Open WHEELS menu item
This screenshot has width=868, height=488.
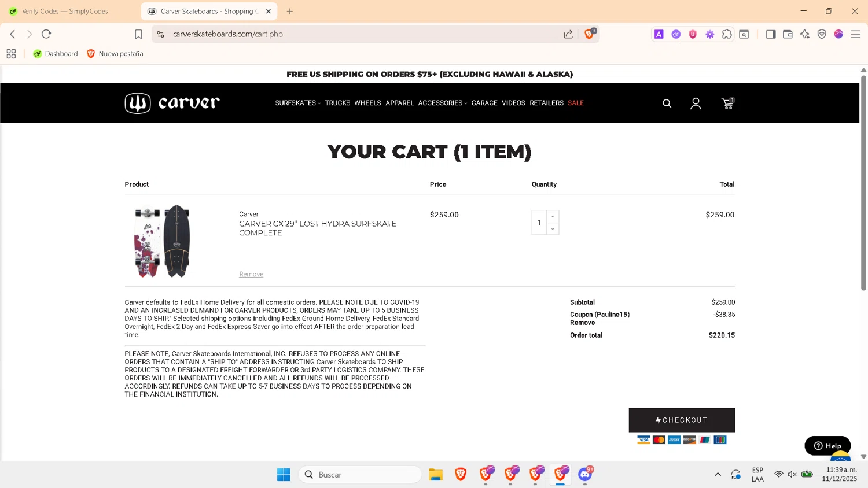(x=367, y=103)
